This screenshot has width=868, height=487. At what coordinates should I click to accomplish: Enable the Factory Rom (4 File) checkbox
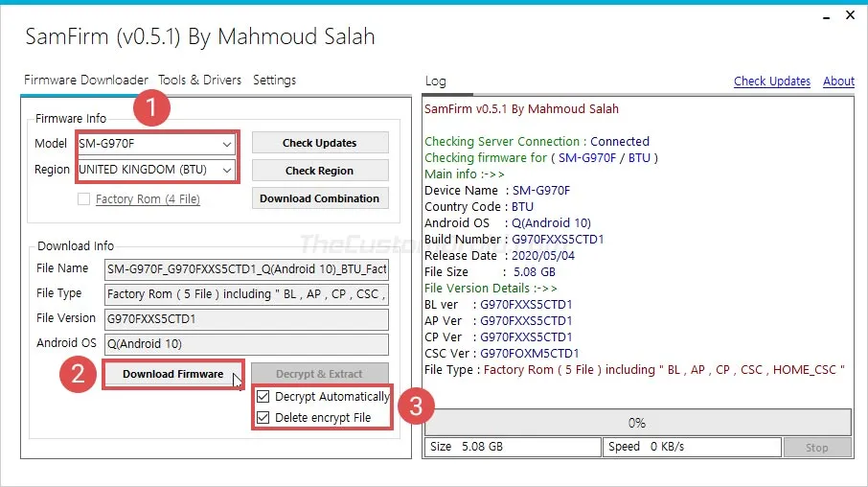83,198
